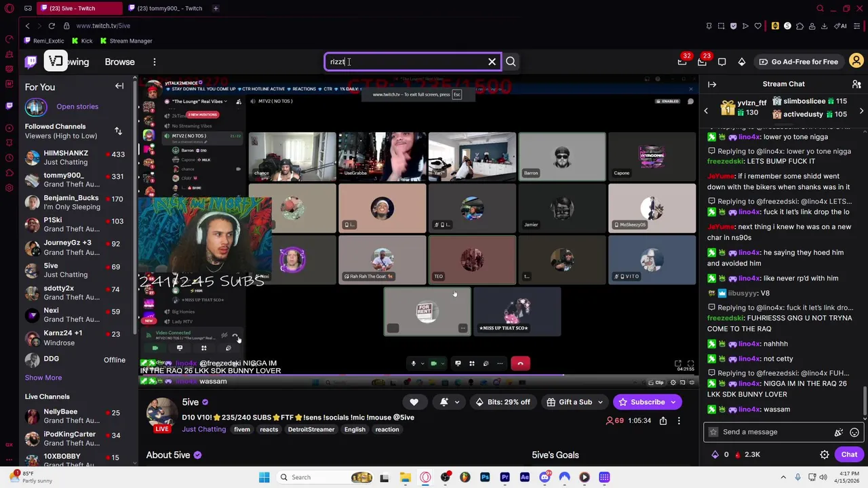Open Bits cheering icon in chat box
The image size is (868, 488).
tap(839, 432)
